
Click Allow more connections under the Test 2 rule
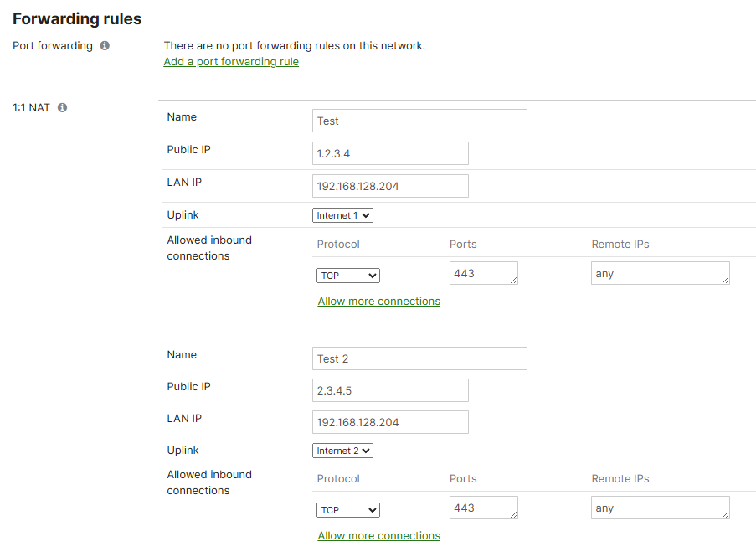tap(378, 535)
